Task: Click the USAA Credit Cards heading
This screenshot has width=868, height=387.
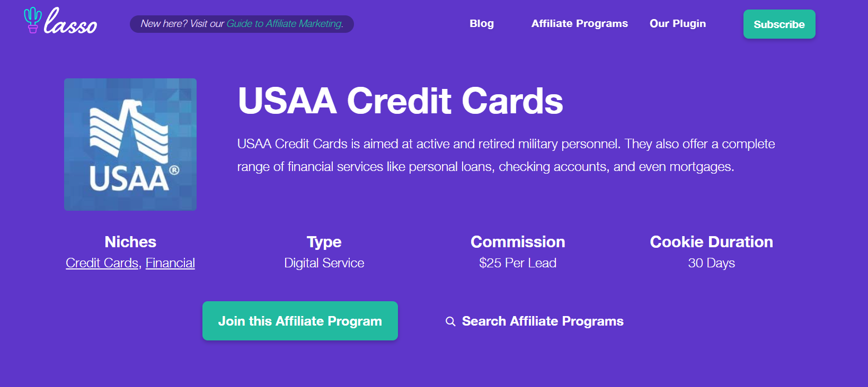Action: pos(400,101)
